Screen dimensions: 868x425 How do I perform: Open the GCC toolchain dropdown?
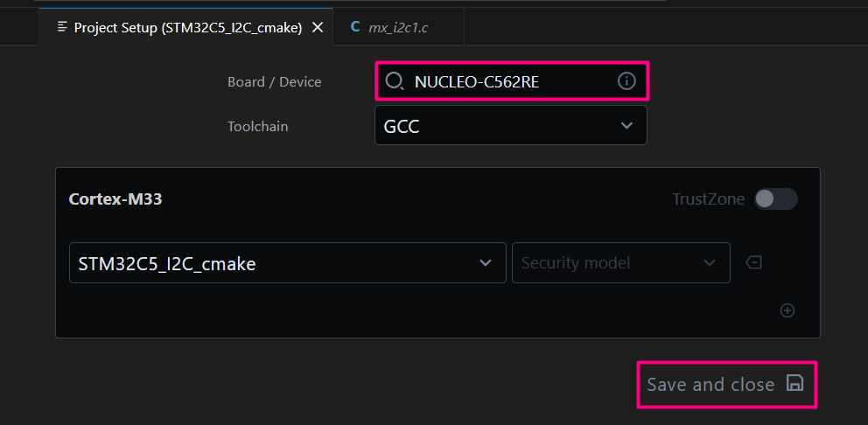pos(510,126)
